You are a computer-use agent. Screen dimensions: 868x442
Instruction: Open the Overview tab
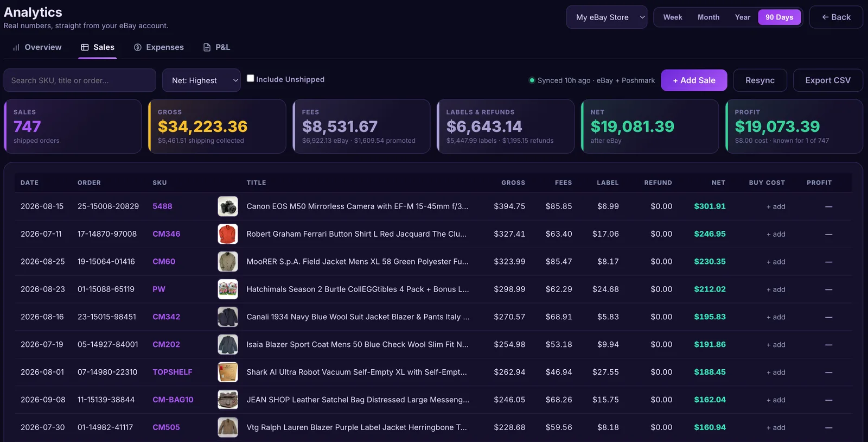[x=37, y=47]
